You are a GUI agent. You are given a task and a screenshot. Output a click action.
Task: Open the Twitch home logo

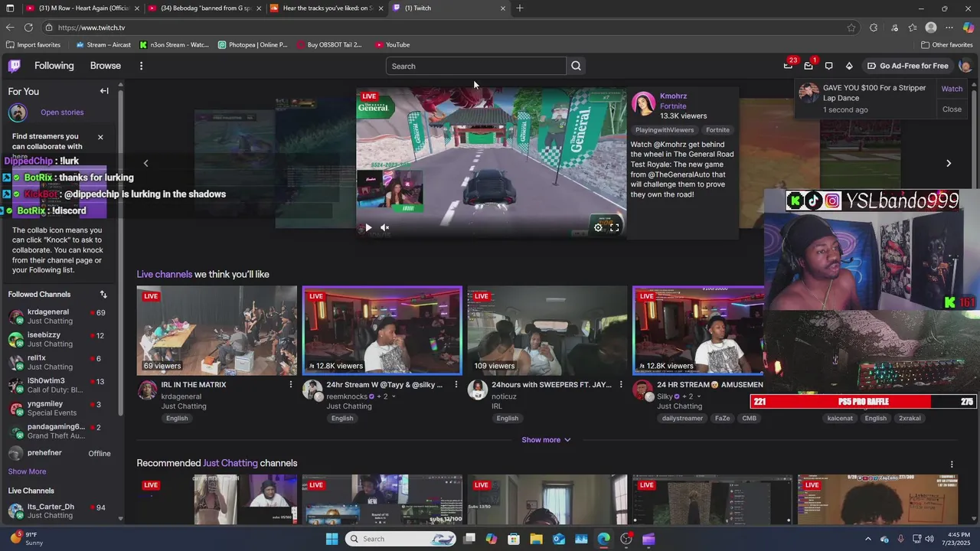(15, 66)
